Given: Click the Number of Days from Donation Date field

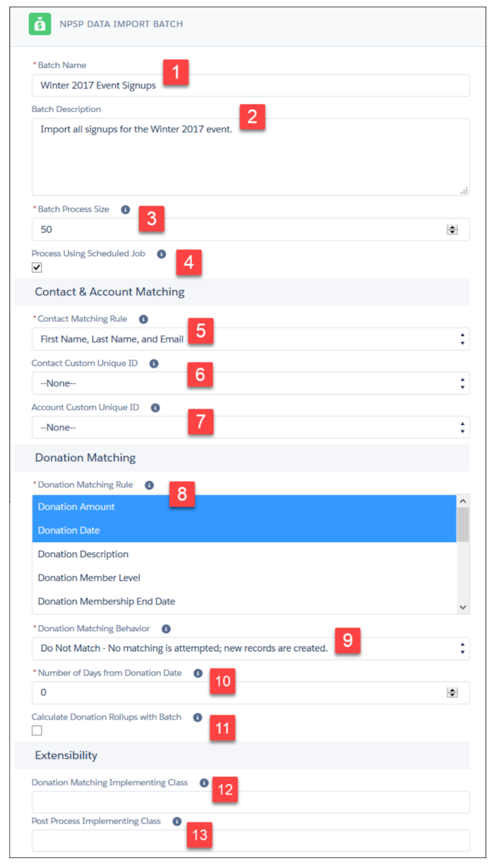Looking at the screenshot, I should pyautogui.click(x=251, y=693).
